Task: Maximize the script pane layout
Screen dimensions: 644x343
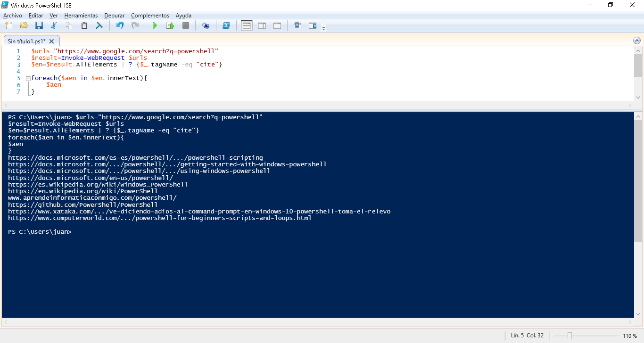Action: click(x=277, y=25)
